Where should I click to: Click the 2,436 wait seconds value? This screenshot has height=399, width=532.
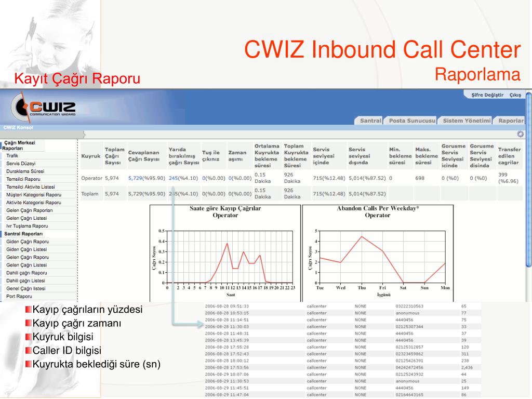(467, 367)
